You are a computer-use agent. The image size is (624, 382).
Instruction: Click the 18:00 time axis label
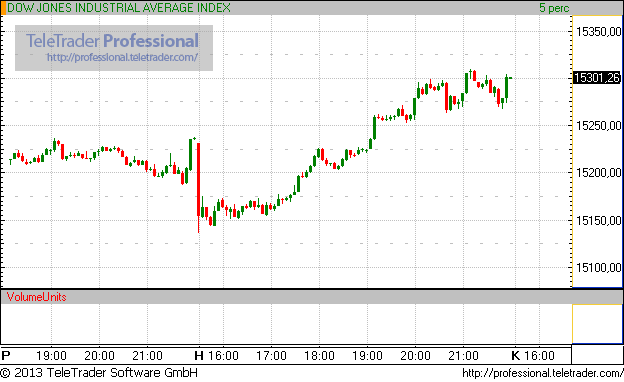(x=319, y=355)
